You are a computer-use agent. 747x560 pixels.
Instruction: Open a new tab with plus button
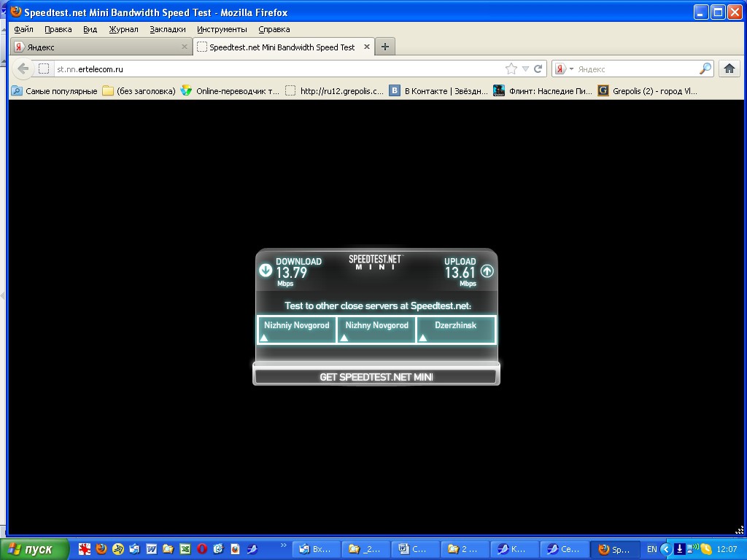pos(385,47)
